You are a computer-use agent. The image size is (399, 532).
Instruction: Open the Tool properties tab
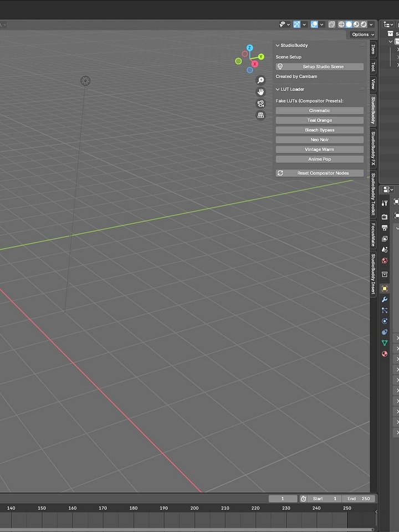tap(385, 203)
